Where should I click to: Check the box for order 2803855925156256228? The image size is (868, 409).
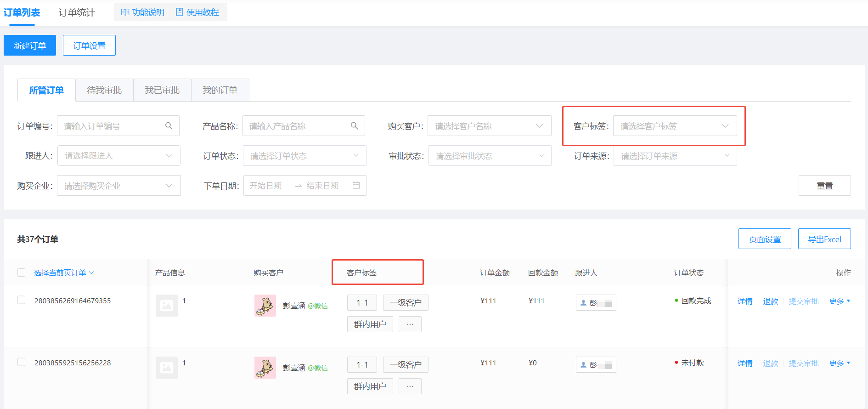pos(21,362)
